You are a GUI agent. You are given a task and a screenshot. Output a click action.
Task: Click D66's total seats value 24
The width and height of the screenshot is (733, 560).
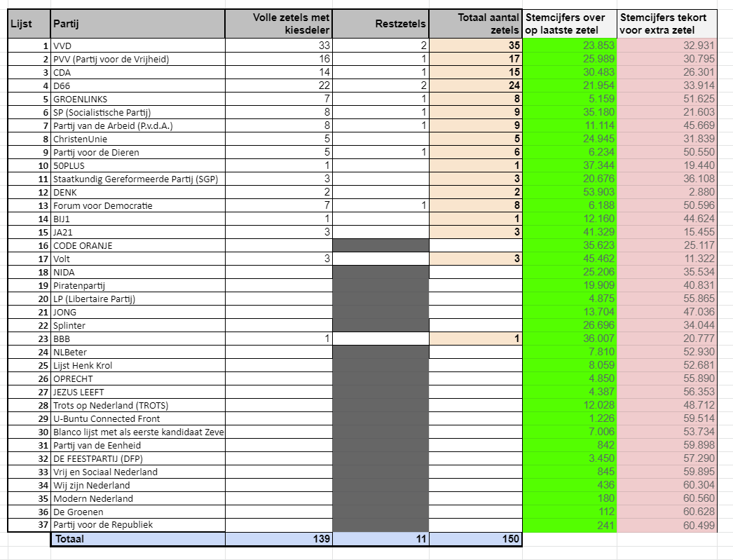pos(475,86)
